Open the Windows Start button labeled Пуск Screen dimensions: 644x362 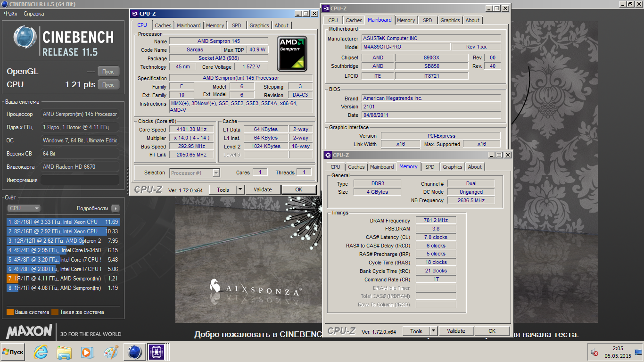[13, 352]
